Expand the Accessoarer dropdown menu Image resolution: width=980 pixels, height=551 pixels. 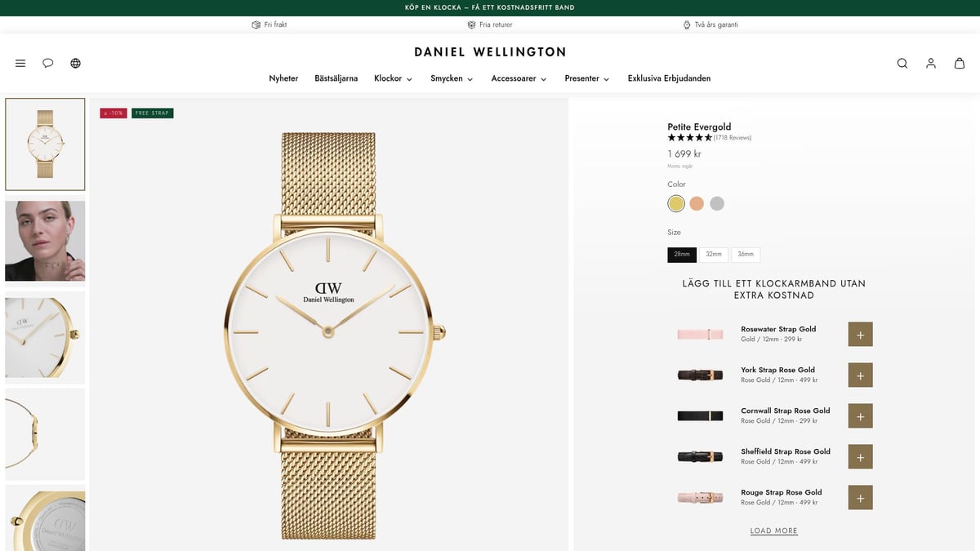click(x=519, y=78)
